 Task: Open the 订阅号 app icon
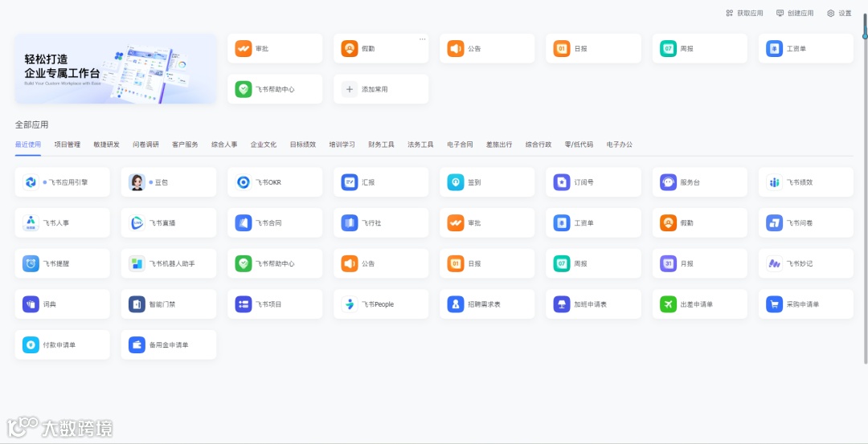click(x=562, y=182)
